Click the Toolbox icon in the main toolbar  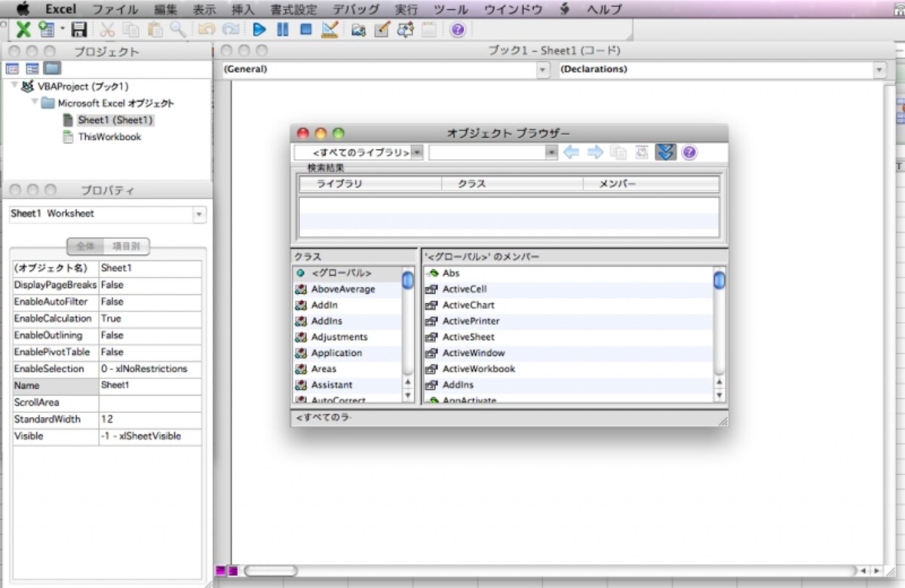pyautogui.click(x=428, y=29)
